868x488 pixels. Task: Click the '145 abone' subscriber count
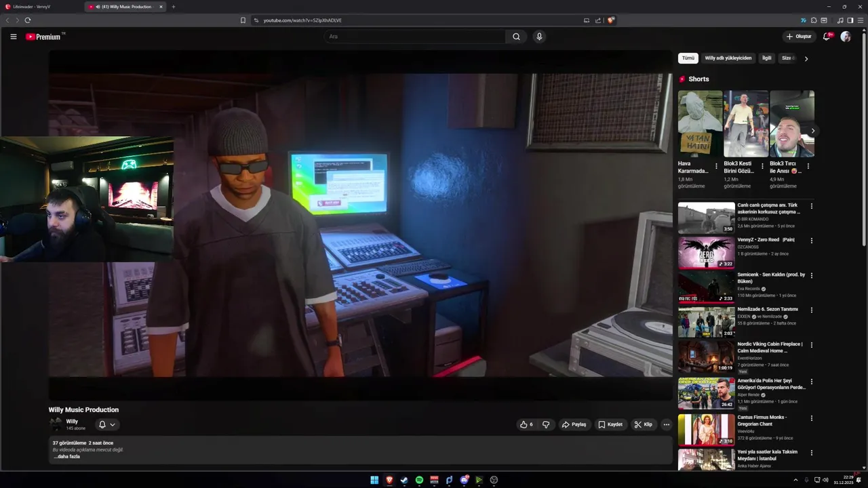coord(75,428)
